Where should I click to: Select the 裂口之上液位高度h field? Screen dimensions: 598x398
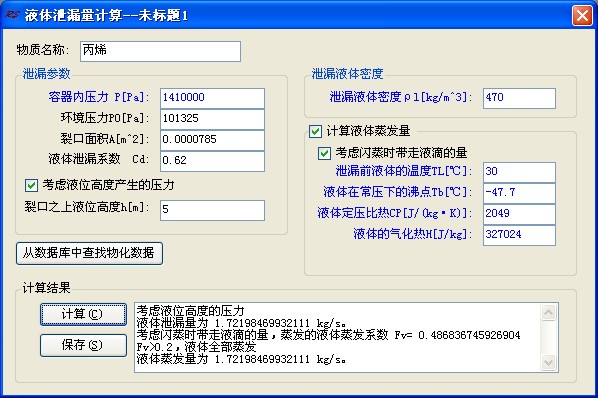click(x=212, y=210)
